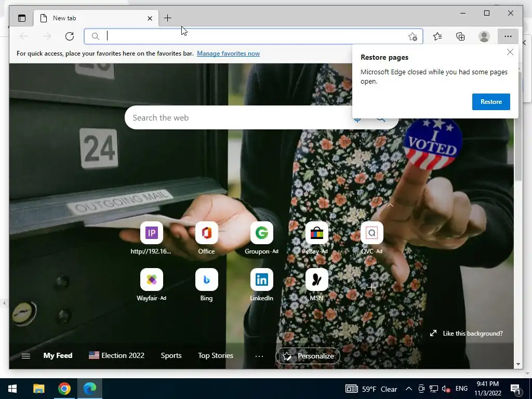This screenshot has height=399, width=532.
Task: Open the Windows Start menu
Action: pos(12,389)
